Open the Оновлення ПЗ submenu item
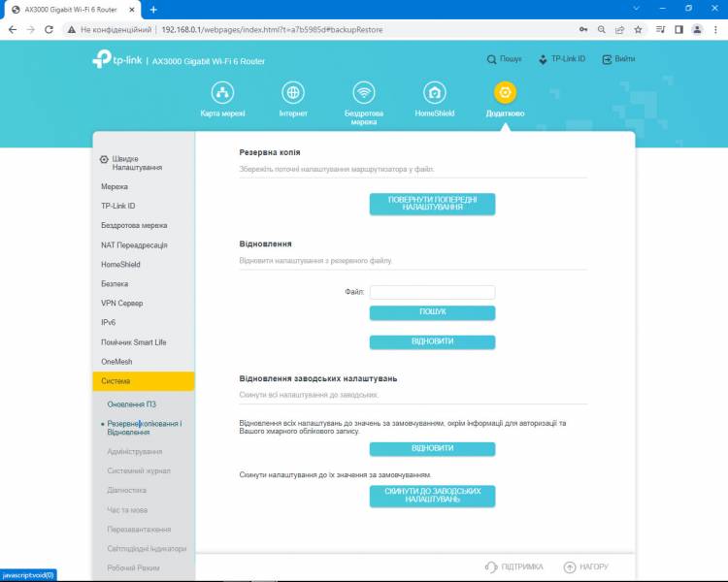728x582 pixels. pyautogui.click(x=132, y=404)
